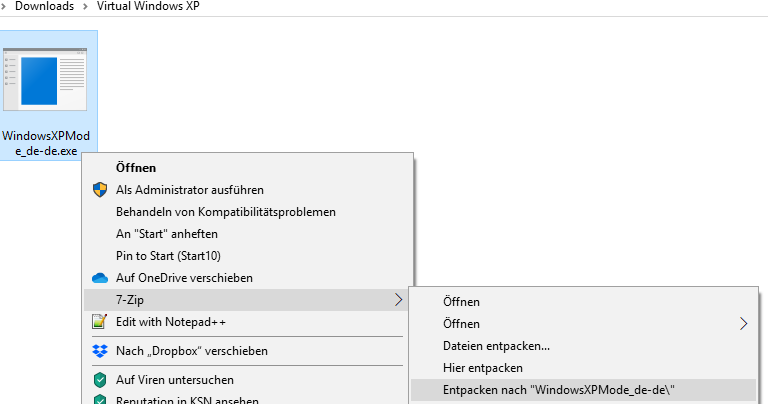Image resolution: width=768 pixels, height=404 pixels.
Task: Choose Auf Viren untersuchen
Action: coord(174,380)
